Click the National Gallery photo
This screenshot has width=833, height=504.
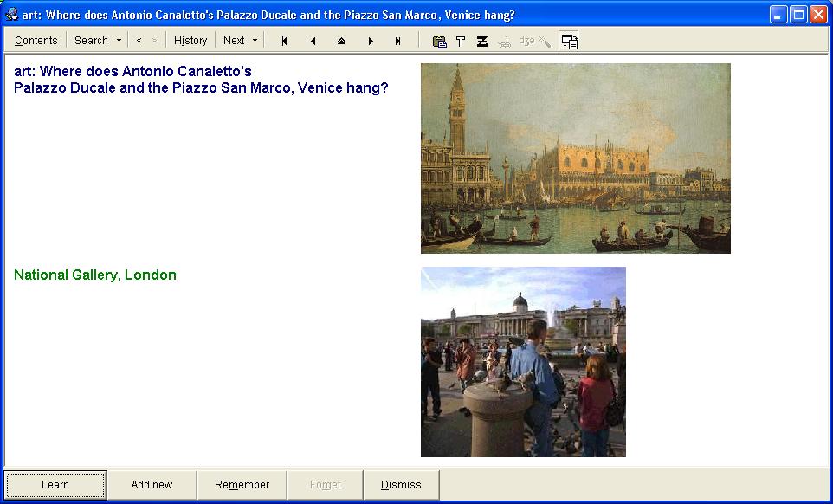point(523,361)
